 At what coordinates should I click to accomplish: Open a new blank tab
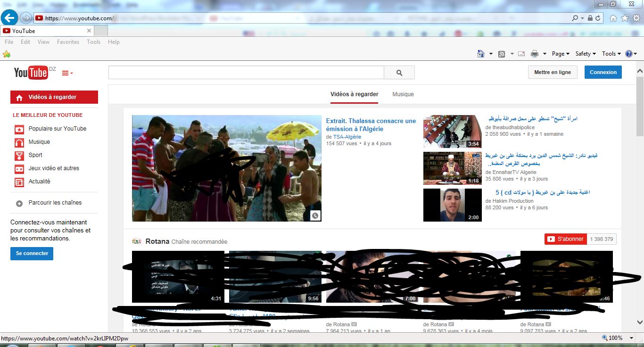pos(101,31)
